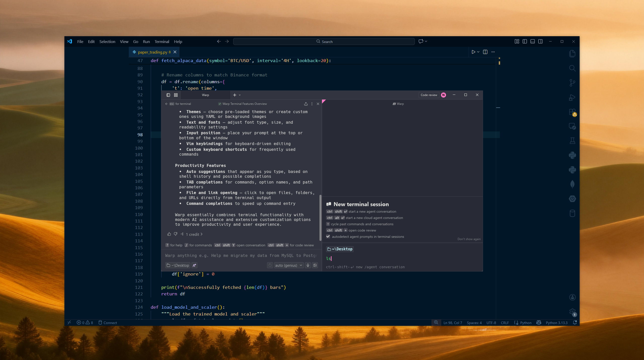
Task: Open Search in the VS Code activity bar
Action: point(572,68)
